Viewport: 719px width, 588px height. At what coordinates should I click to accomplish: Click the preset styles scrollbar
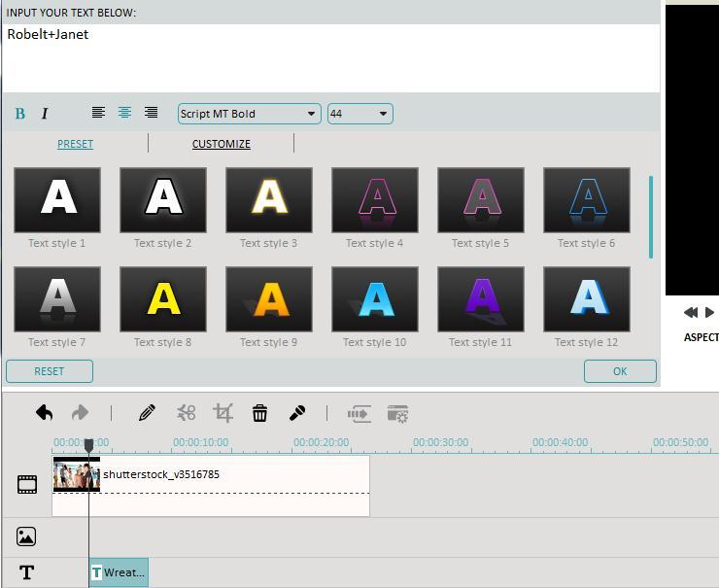[651, 217]
